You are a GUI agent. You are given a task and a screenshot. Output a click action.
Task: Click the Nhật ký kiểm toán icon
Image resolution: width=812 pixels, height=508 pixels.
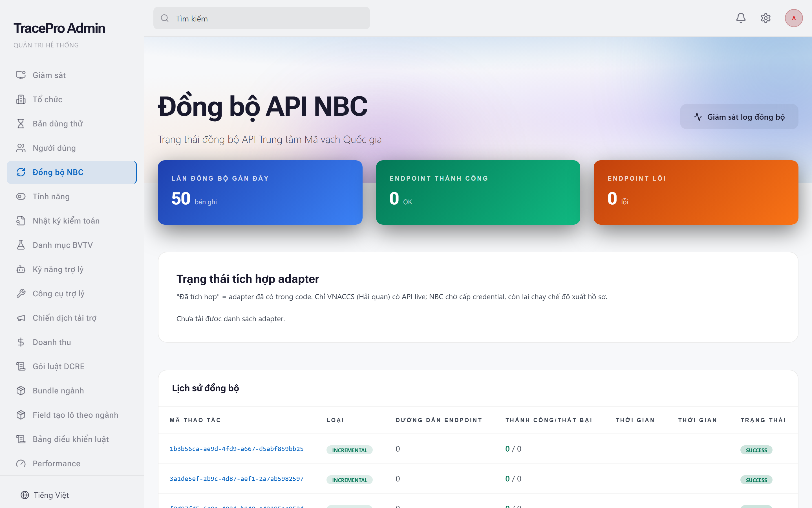(21, 220)
